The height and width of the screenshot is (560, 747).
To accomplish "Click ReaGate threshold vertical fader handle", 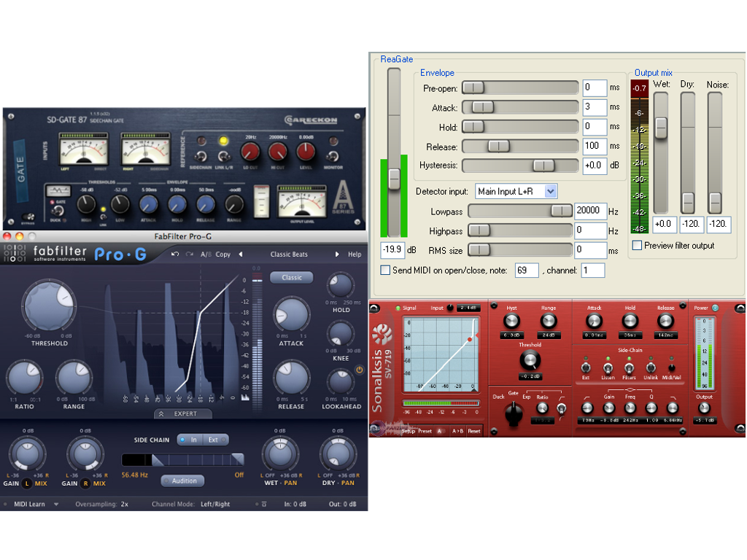I will tap(395, 179).
